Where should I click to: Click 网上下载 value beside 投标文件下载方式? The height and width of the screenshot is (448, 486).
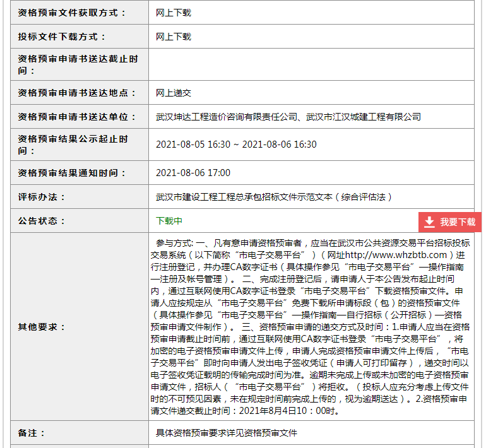click(174, 37)
